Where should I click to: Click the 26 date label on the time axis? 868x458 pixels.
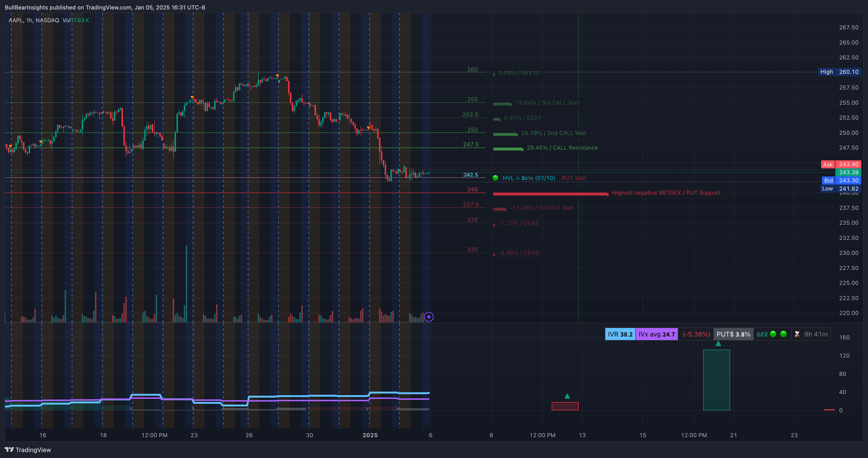pyautogui.click(x=249, y=435)
